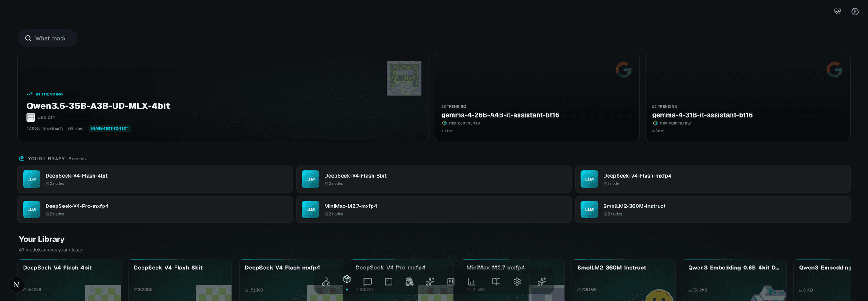Open the settings gear icon in dock
Screen dimensions: 868x301
click(x=517, y=282)
